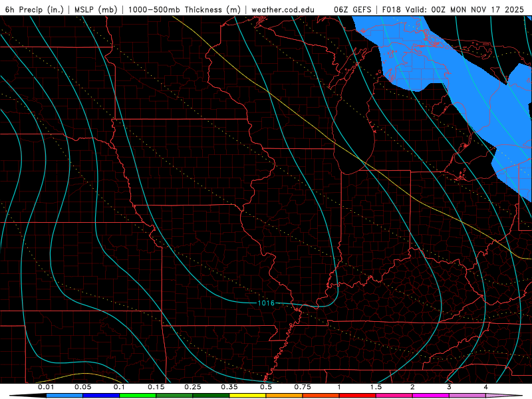This screenshot has height=399, width=532.
Task: Click the 'MSLP (mb)' title text
Action: tap(96, 9)
